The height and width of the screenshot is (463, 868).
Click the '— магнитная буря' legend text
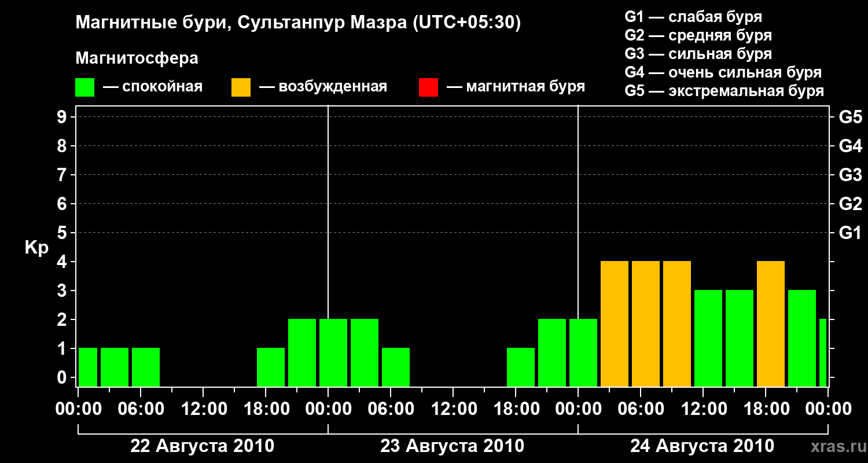[x=516, y=87]
